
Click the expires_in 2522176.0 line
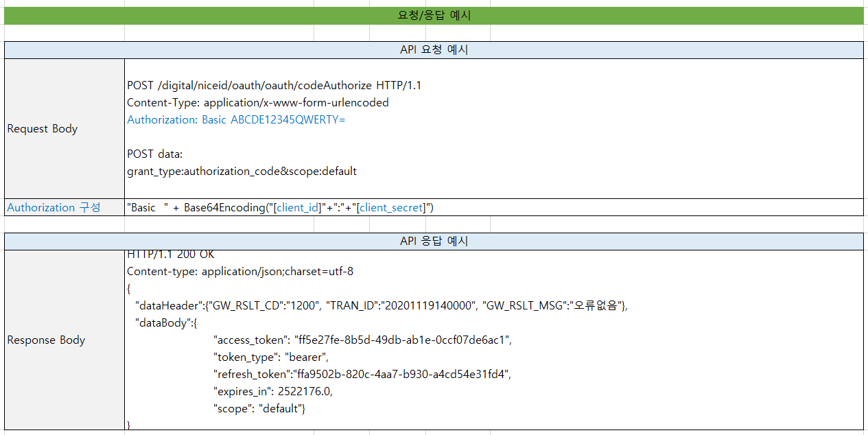(274, 392)
